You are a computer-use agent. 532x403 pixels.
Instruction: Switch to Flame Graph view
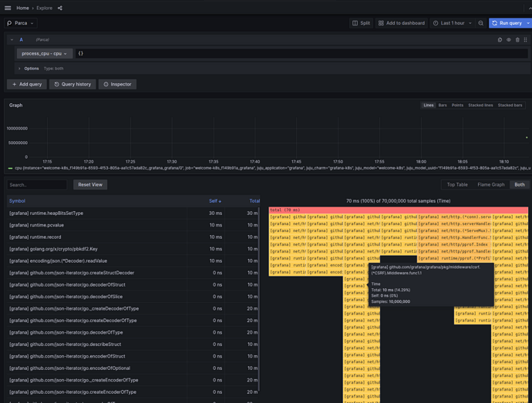(491, 184)
